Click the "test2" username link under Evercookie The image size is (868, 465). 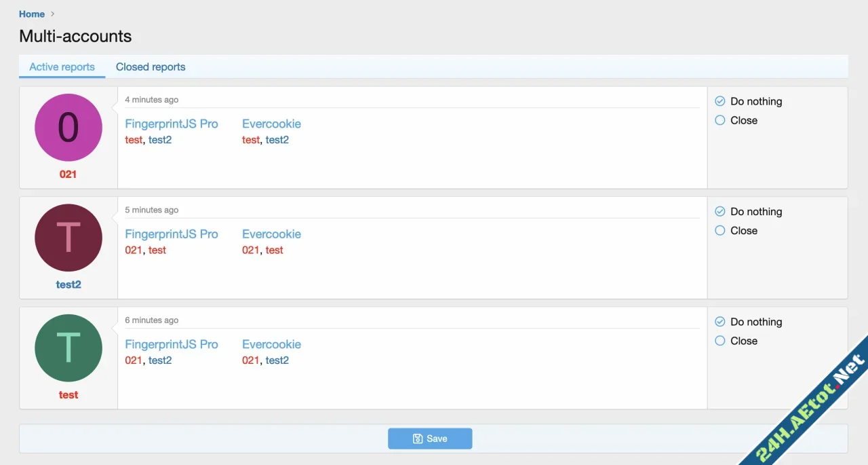click(277, 140)
